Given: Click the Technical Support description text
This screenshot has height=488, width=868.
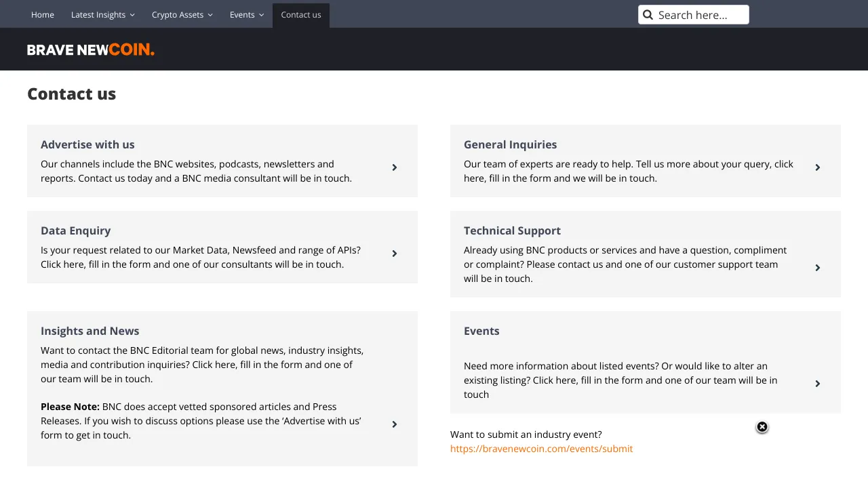Looking at the screenshot, I should pyautogui.click(x=625, y=264).
